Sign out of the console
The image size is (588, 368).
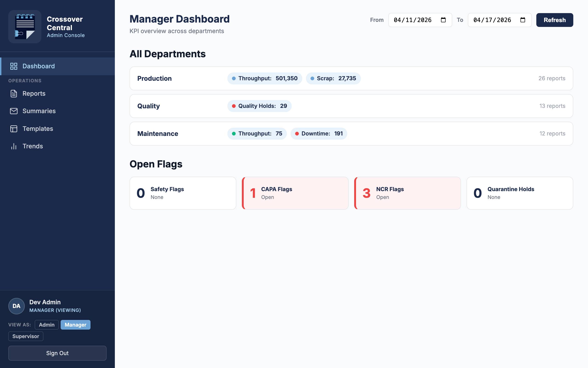click(57, 353)
